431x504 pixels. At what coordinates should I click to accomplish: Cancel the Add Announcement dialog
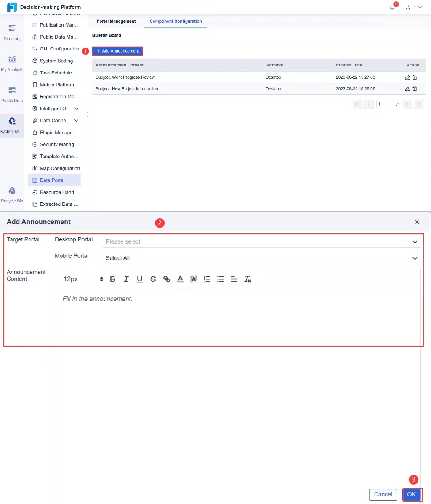pos(383,494)
